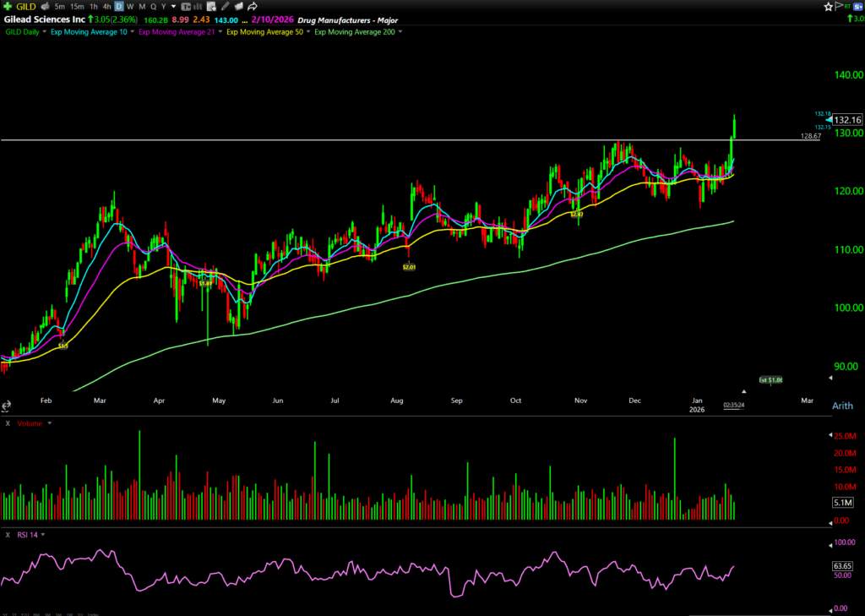
Task: Toggle the Weekly (W) timeframe
Action: [130, 7]
